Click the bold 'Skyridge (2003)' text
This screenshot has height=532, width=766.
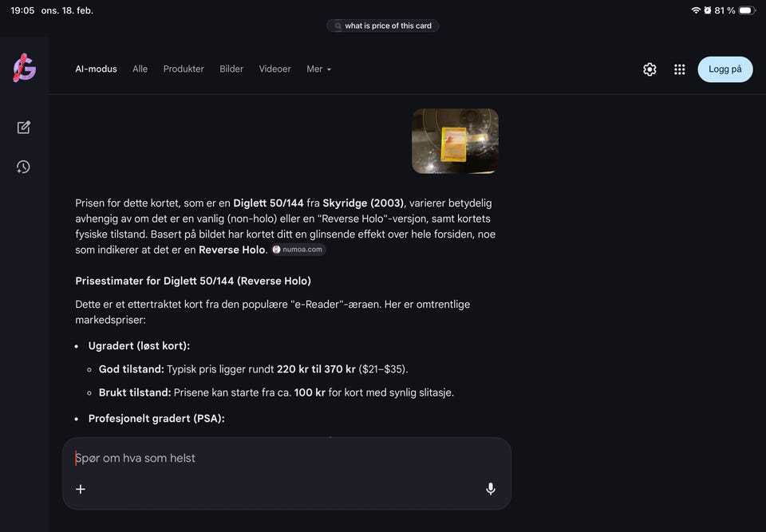point(363,203)
